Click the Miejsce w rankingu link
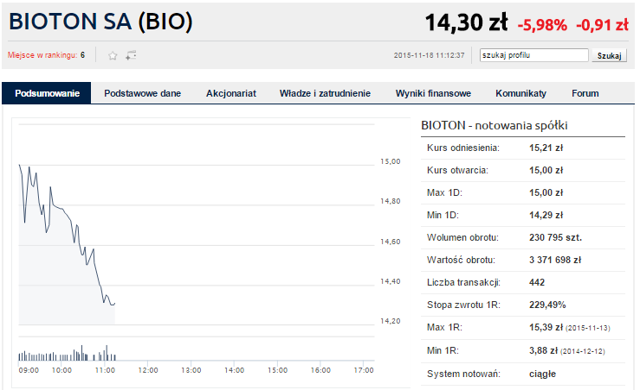This screenshot has height=390, width=640. tap(42, 55)
